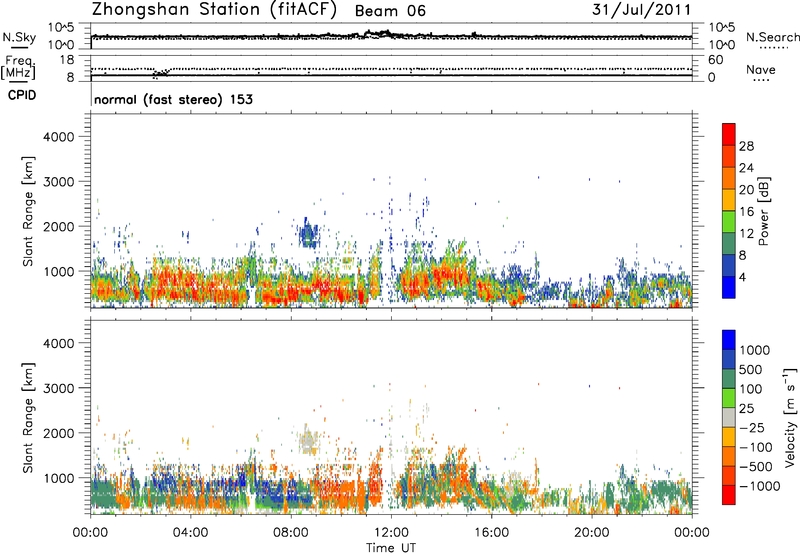The width and height of the screenshot is (800, 554).
Task: Click the '12:00' time tick label
Action: (391, 533)
